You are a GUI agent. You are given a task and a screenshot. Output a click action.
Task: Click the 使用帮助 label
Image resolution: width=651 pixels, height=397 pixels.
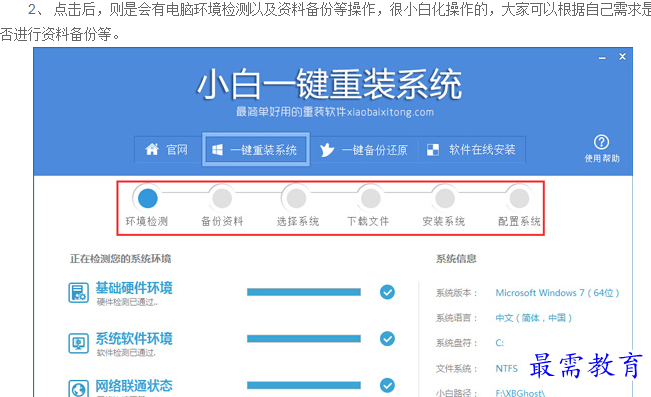(602, 158)
